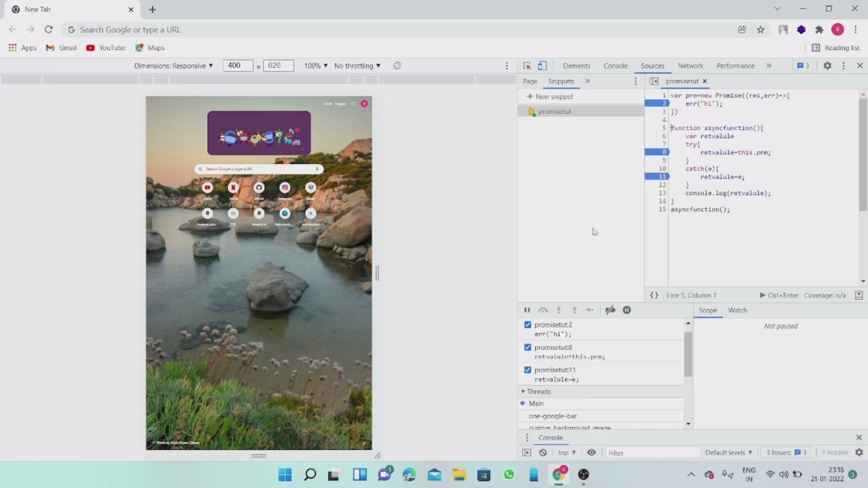Viewport: 868px width, 488px height.
Task: Click the share page icon in the address bar
Action: 742,29
